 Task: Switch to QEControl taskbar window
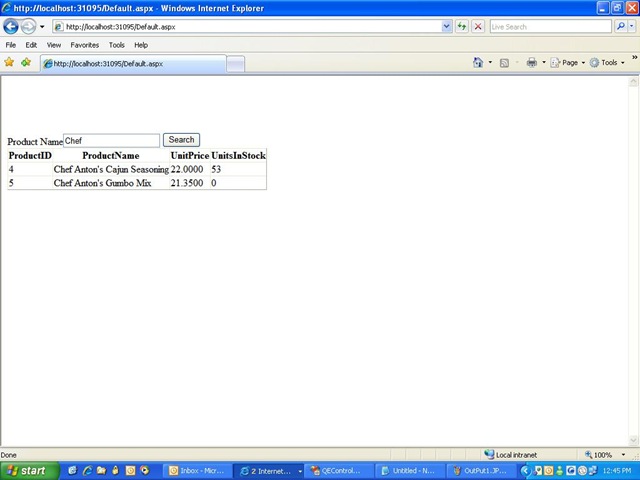[338, 471]
